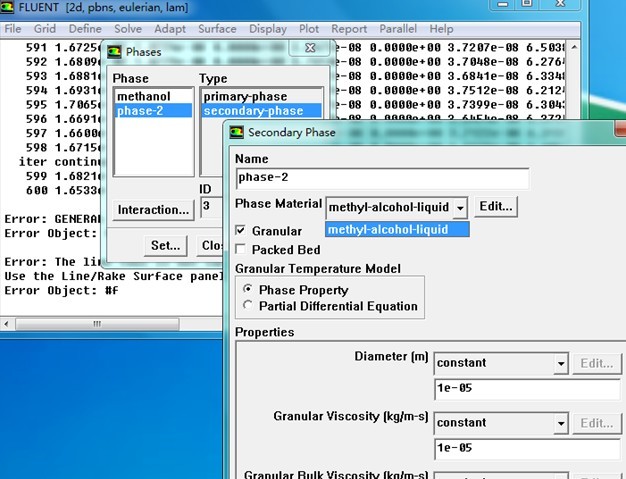
Task: Click the console horizontal scrollbar thumb
Action: point(97,324)
